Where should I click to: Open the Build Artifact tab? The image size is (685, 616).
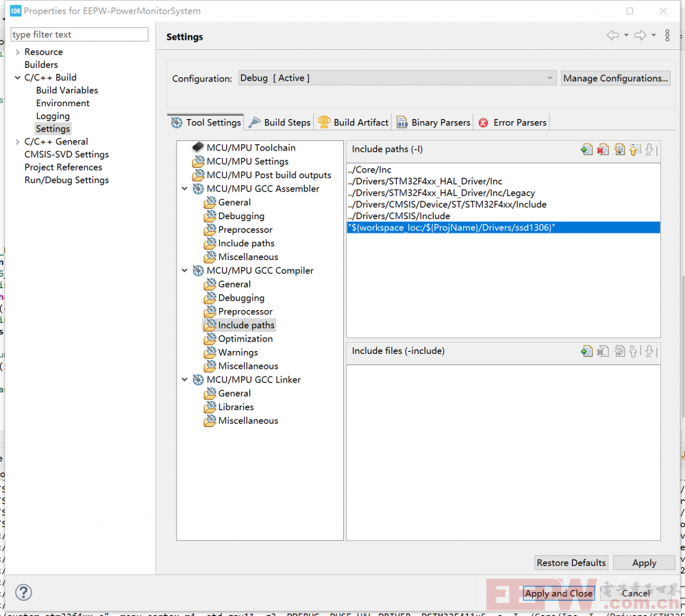tap(353, 123)
